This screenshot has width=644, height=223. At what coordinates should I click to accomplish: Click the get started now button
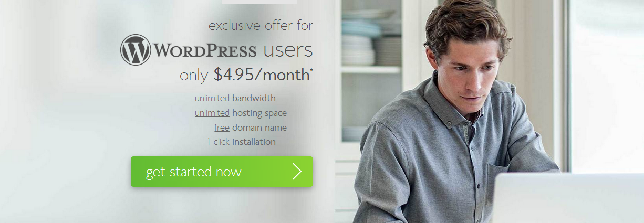222,172
